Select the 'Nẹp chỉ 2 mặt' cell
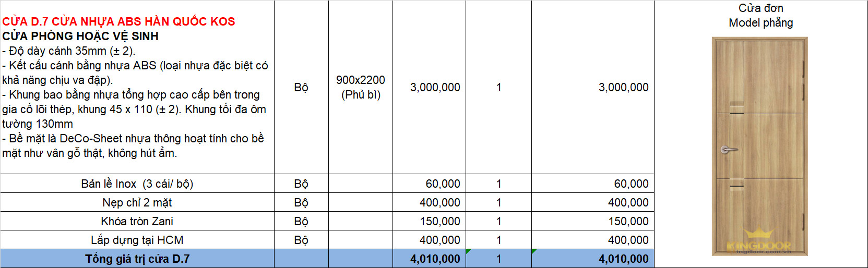 [137, 202]
